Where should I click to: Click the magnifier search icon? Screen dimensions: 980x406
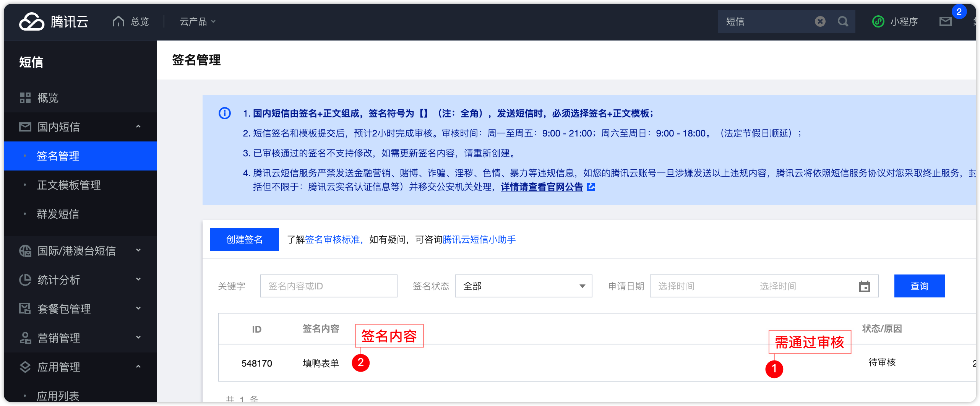tap(843, 21)
